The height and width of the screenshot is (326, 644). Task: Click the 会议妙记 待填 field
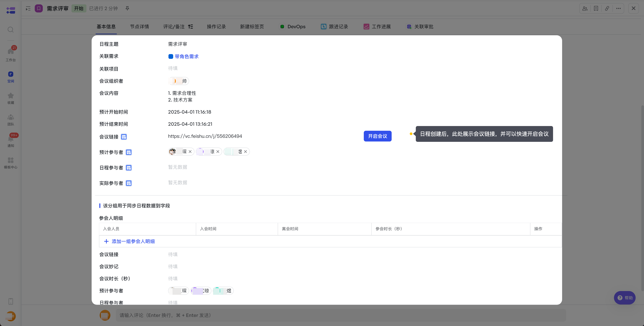coord(173,266)
